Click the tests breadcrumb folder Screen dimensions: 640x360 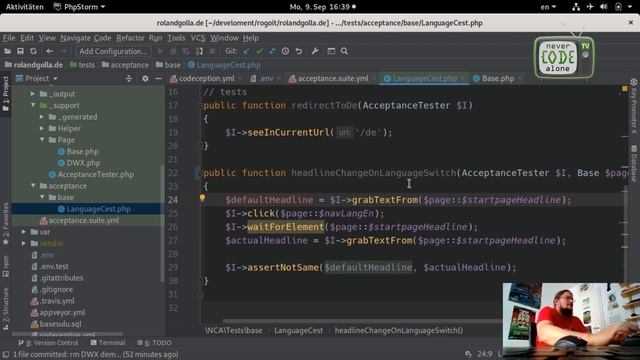82,65
